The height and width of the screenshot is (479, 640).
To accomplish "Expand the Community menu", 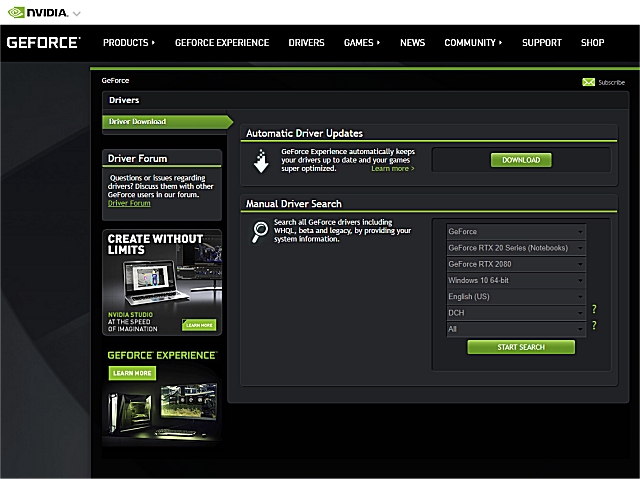I will coord(473,42).
